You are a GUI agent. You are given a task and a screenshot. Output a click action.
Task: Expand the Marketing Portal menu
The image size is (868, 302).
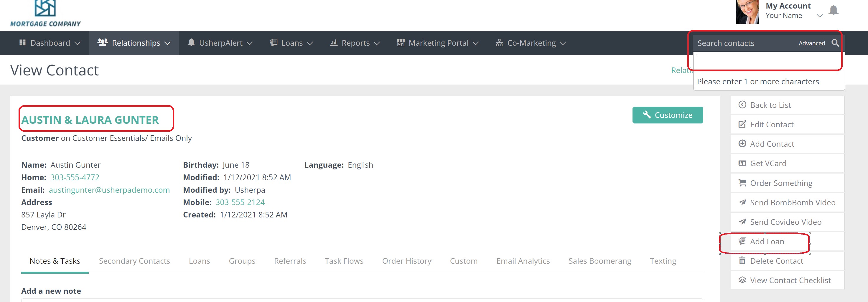tap(438, 43)
